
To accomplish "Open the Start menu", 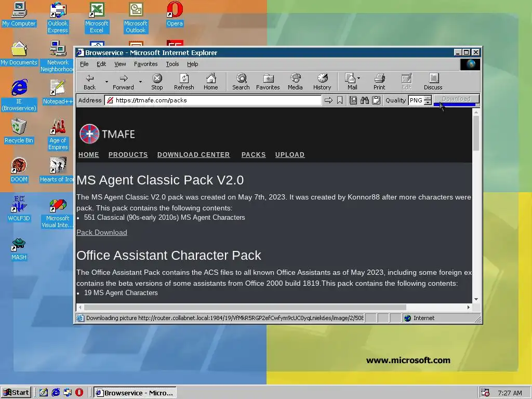I will (x=16, y=393).
